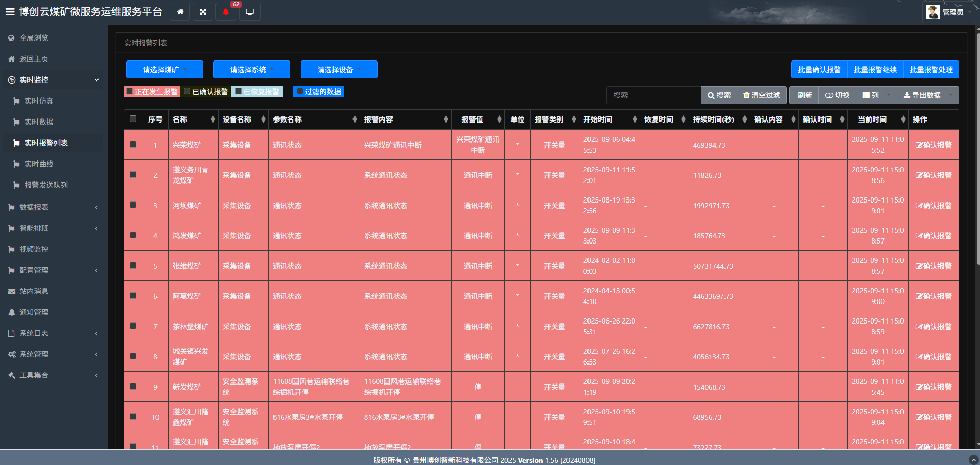Open 实时曲线 in the sidebar
Viewport: 980px width, 465px height.
(x=39, y=164)
